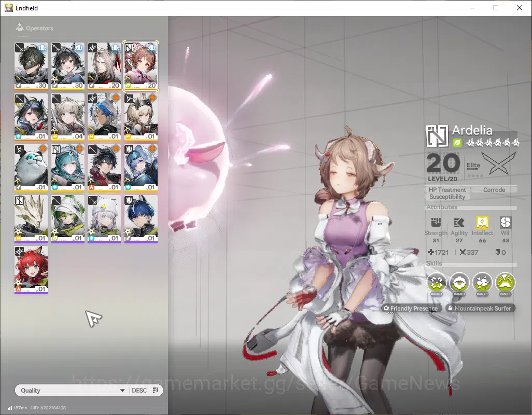532x415 pixels.
Task: Open Ardelia's volcano eruption skill icon
Action: click(x=505, y=282)
